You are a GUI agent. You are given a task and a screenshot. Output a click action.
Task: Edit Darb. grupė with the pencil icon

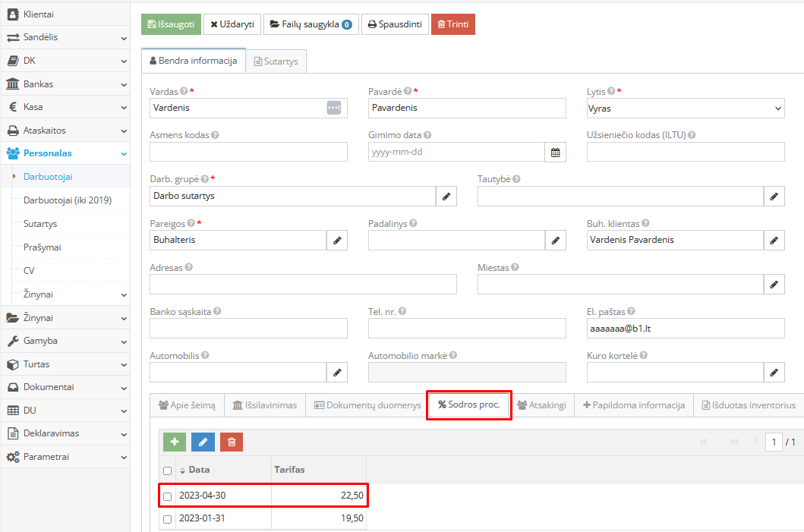446,197
